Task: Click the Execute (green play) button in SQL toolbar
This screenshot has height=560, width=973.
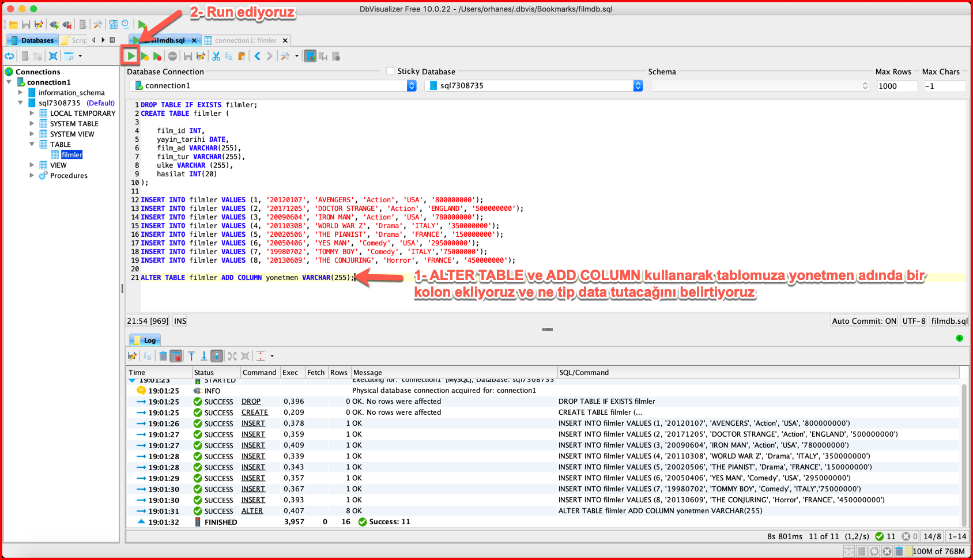Action: [131, 56]
